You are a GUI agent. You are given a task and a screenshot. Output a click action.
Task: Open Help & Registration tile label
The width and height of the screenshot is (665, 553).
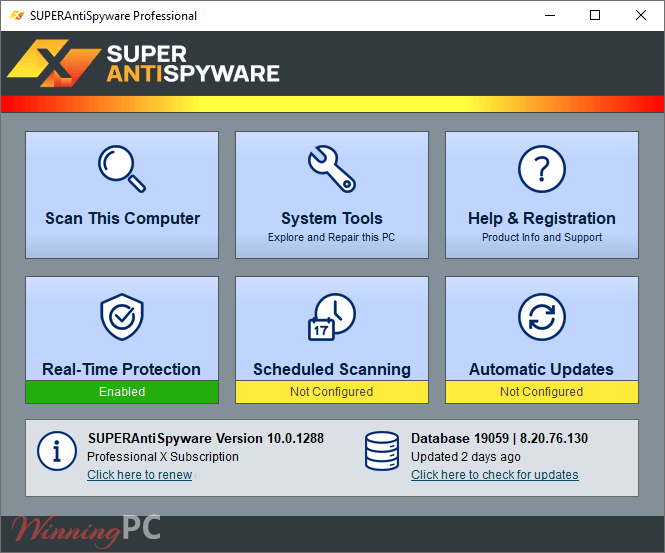coord(542,218)
